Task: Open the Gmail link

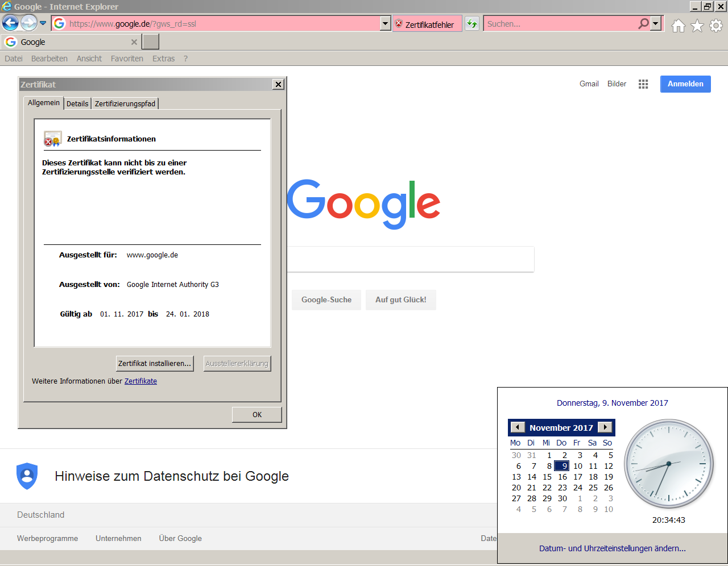Action: pos(589,84)
